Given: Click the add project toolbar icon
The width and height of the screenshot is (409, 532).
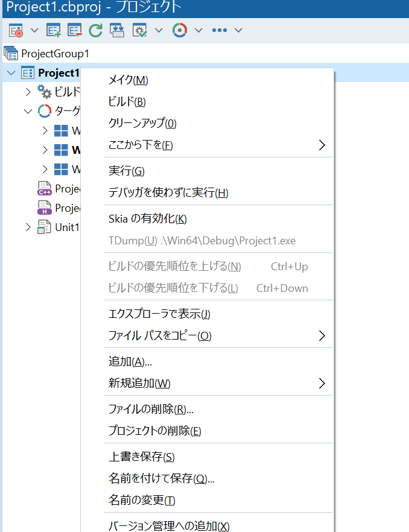Looking at the screenshot, I should pyautogui.click(x=54, y=30).
